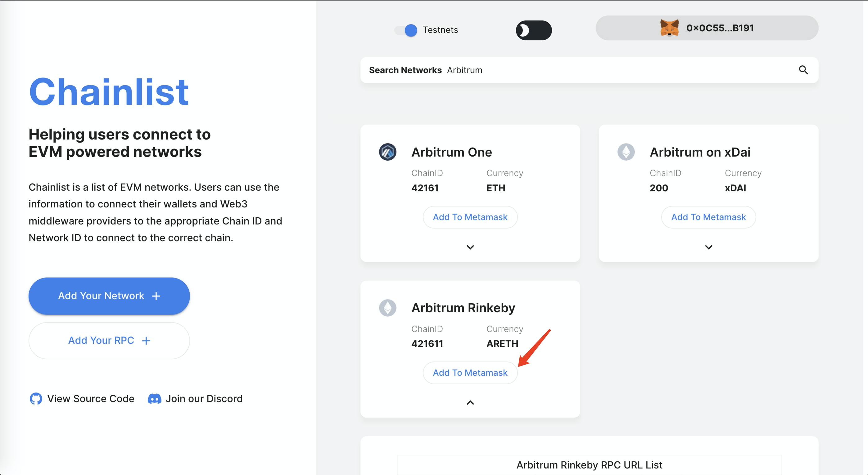Open View Source Code link

click(x=90, y=399)
